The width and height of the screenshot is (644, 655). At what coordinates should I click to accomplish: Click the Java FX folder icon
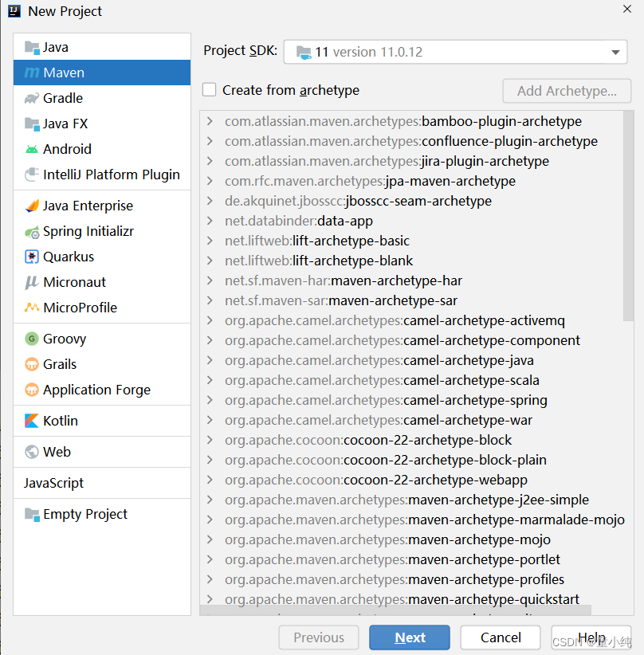[x=32, y=124]
